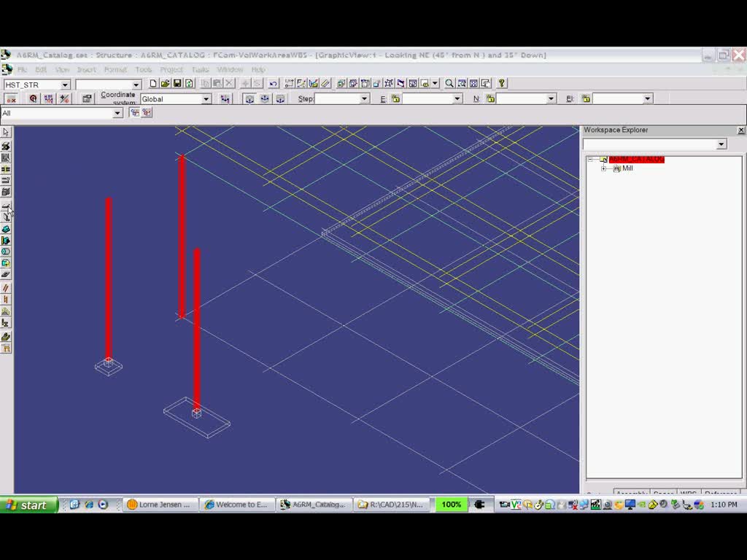Open the Tools menu
The image size is (747, 560).
click(144, 69)
